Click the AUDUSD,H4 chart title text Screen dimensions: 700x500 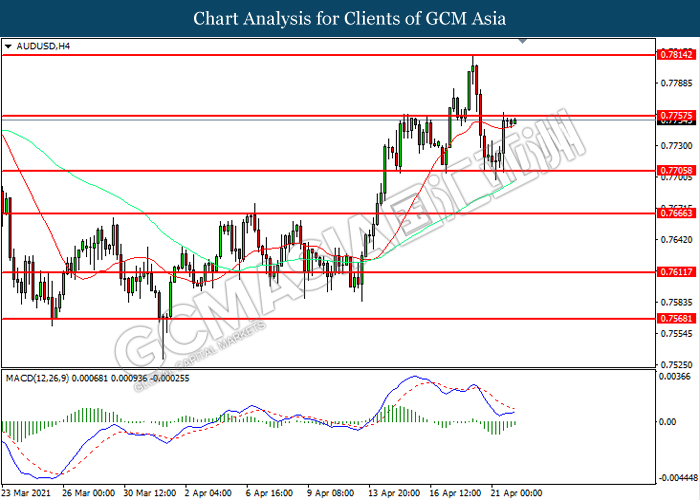(x=43, y=46)
